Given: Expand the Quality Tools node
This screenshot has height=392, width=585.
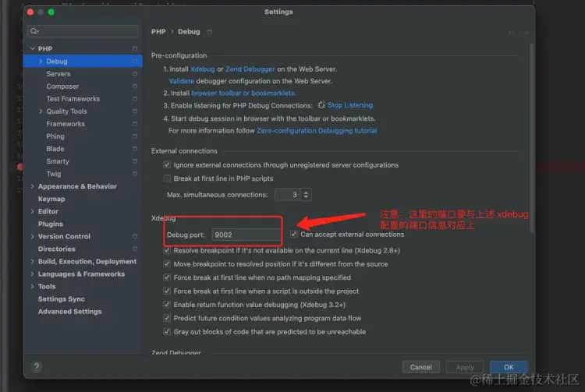Looking at the screenshot, I should click(41, 111).
